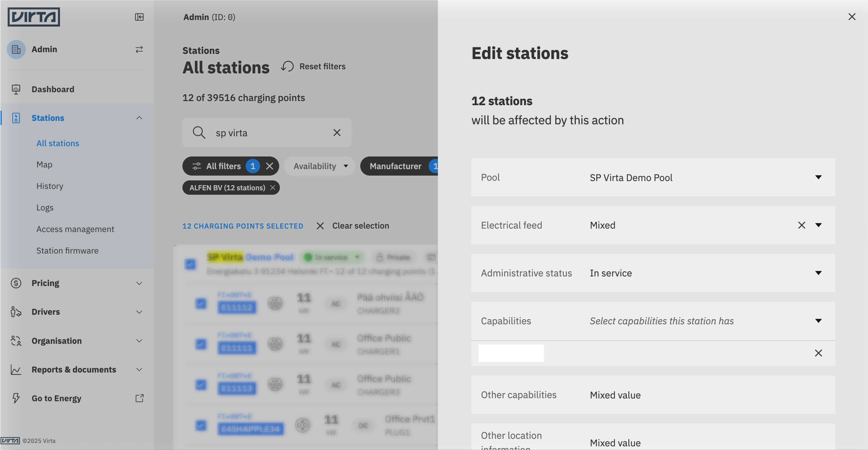
Task: Expand the Drivers menu section
Action: pyautogui.click(x=139, y=312)
